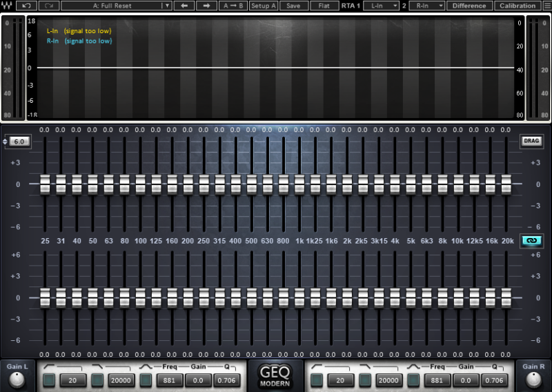Click the Redo arrow in the toolbar
Viewport: 552px width, 392px height.
[x=48, y=6]
